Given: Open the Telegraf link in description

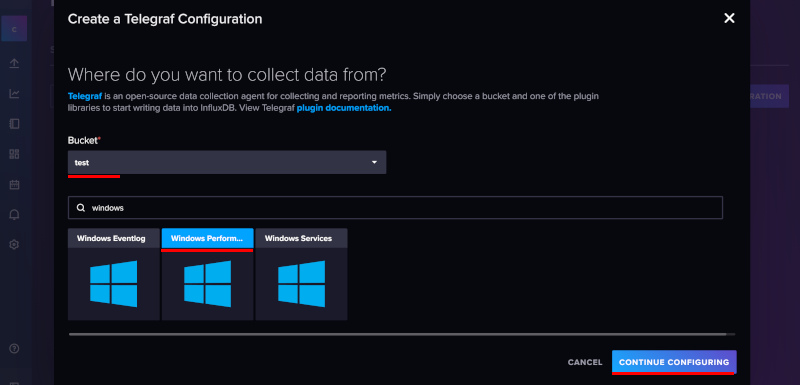Looking at the screenshot, I should [x=85, y=96].
